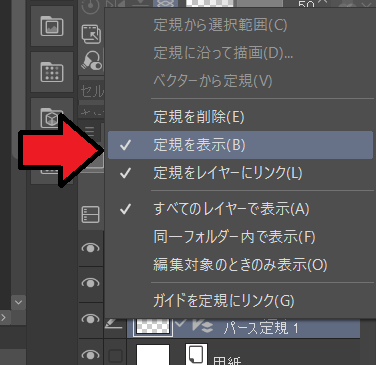The height and width of the screenshot is (365, 376).
Task: Click 定規に沿って描画(D)... menu item
Action: pyautogui.click(x=240, y=53)
